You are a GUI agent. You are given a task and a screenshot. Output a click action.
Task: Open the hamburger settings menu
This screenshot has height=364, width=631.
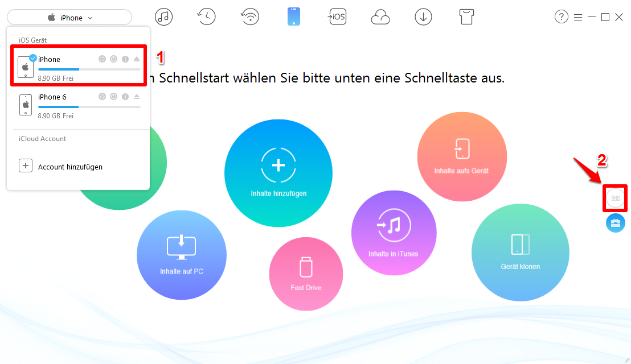578,17
